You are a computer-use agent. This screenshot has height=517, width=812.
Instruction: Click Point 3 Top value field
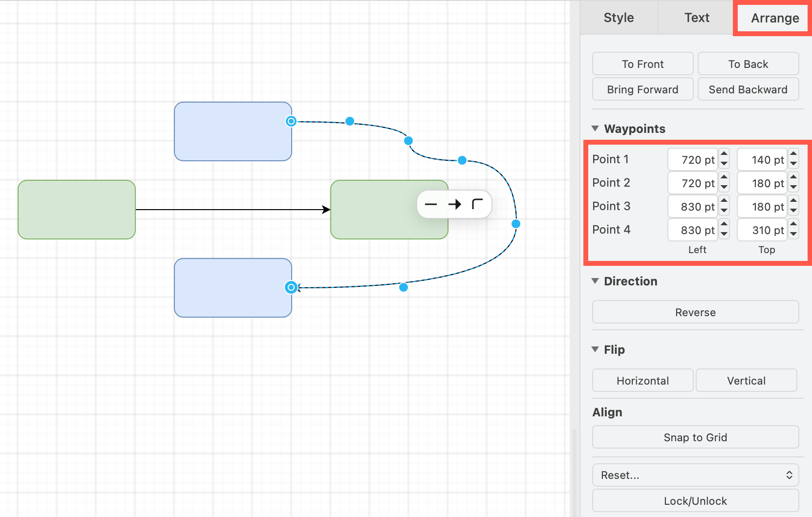[x=762, y=206]
